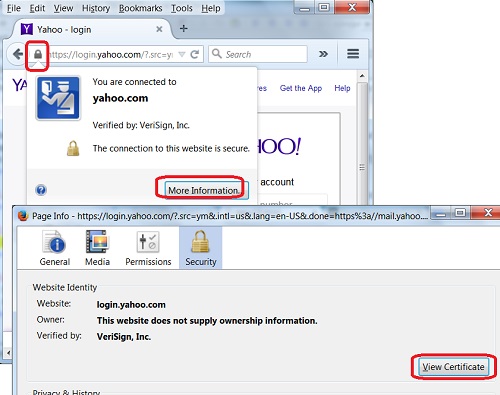Reload the page with the refresh icon
Image resolution: width=500 pixels, height=395 pixels.
[x=195, y=54]
